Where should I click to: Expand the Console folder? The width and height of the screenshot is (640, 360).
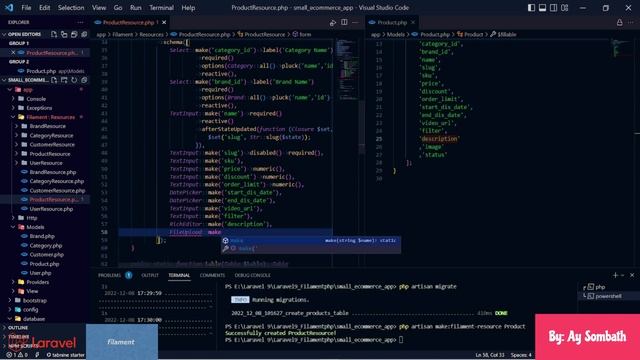point(45,99)
